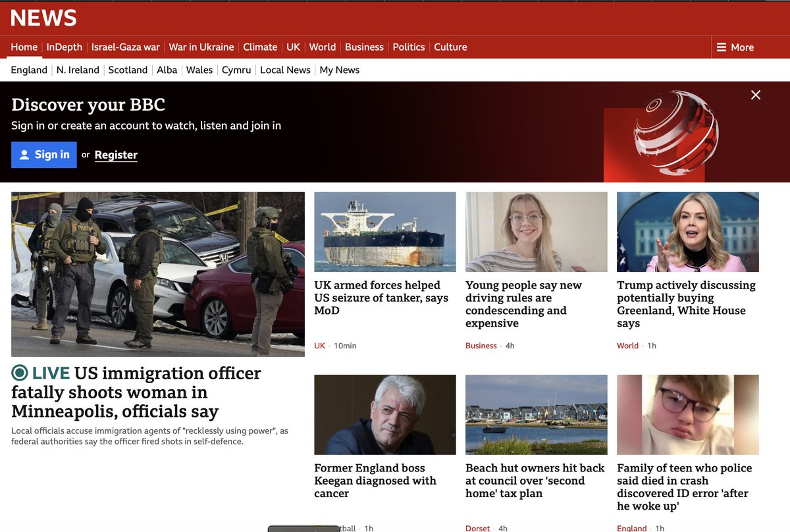
Task: Open My News
Action: 340,70
